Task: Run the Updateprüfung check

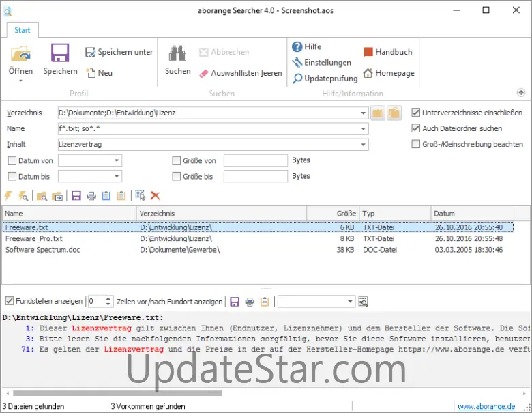Action: [325, 79]
